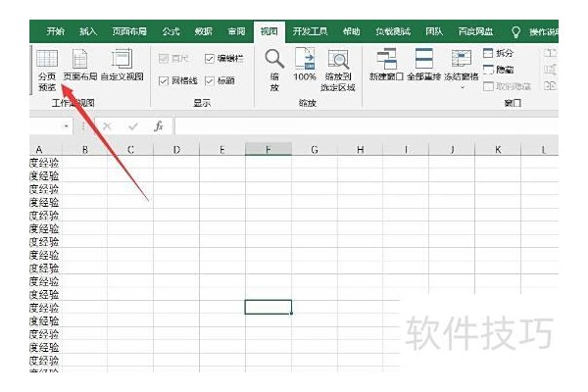Open the Zoom (缩放) magnifier dialog
The height and width of the screenshot is (392, 588).
[274, 71]
